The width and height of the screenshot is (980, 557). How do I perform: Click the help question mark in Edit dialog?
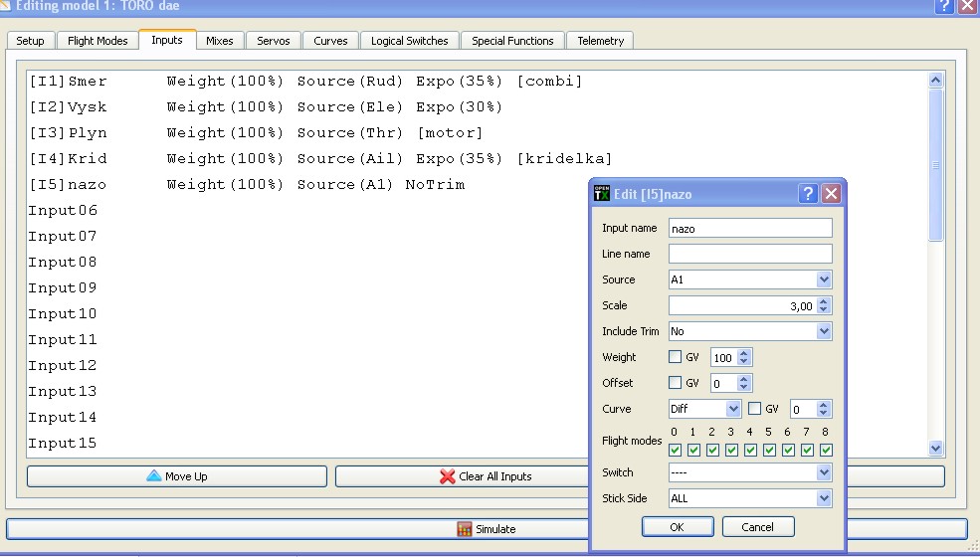point(808,194)
